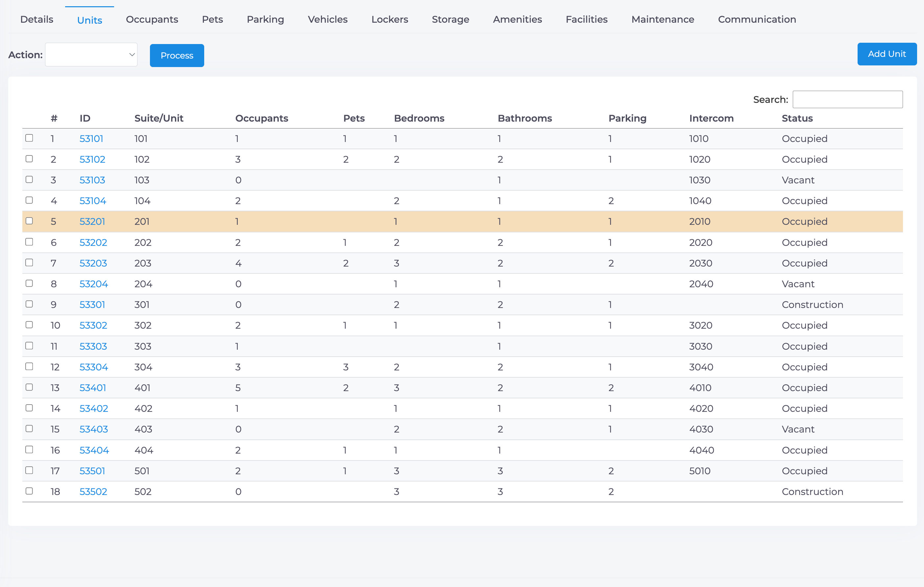
Task: Select the checkbox in row 53201
Action: [29, 221]
